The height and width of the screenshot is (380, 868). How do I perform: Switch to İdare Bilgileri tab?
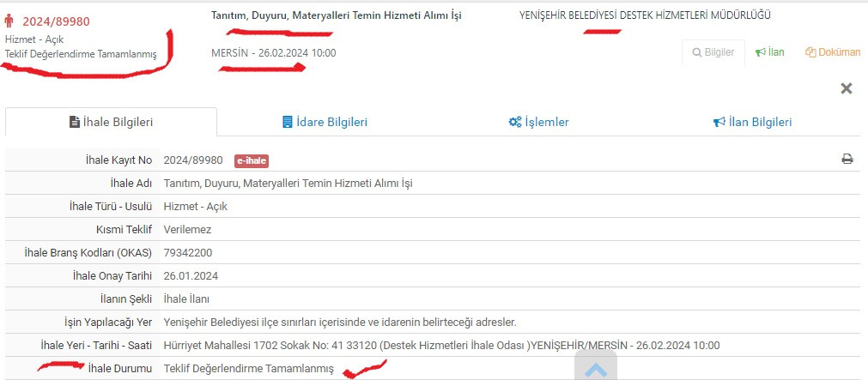(325, 122)
